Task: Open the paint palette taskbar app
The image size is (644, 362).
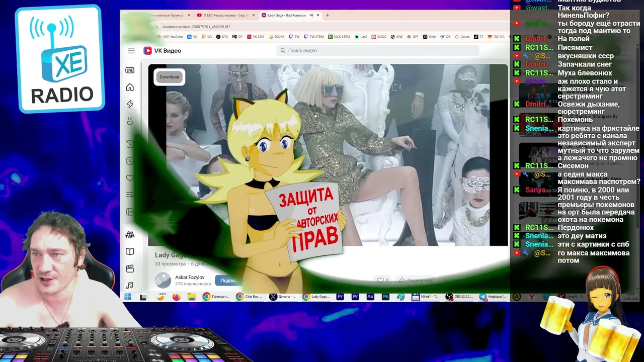Action: (400, 297)
